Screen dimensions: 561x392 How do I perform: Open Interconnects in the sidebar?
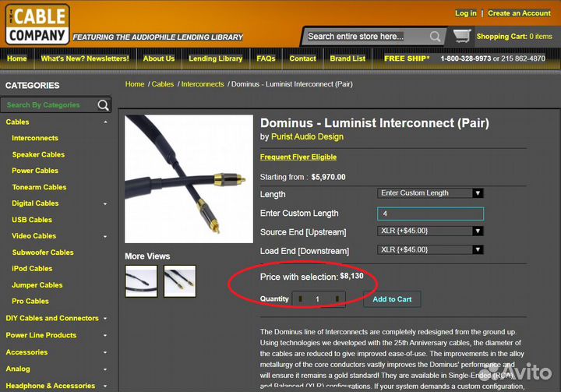35,138
